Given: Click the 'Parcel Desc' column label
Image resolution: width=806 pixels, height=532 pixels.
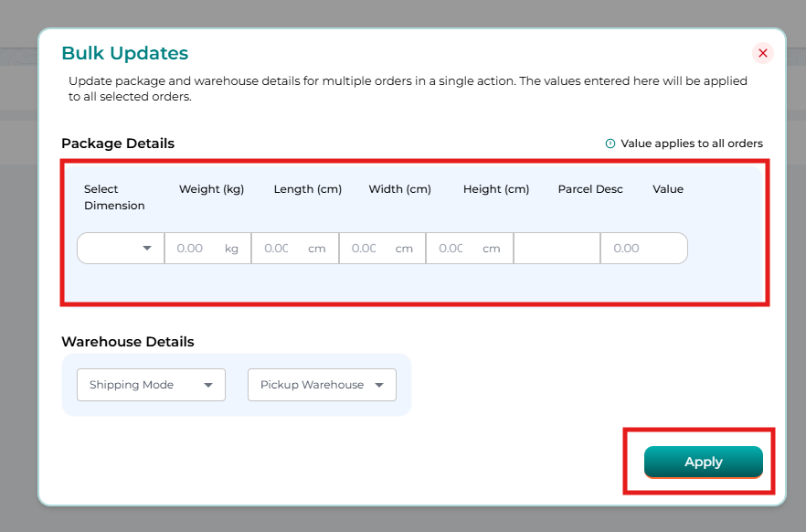Looking at the screenshot, I should click(x=590, y=189).
